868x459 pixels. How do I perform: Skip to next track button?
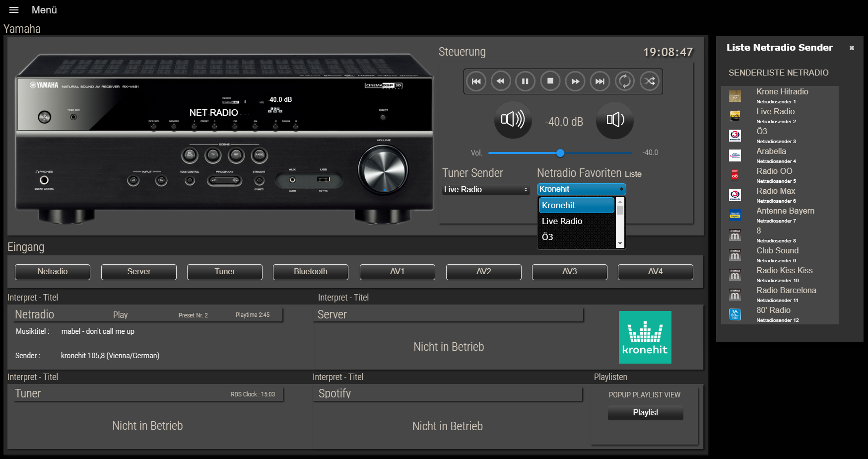point(600,81)
